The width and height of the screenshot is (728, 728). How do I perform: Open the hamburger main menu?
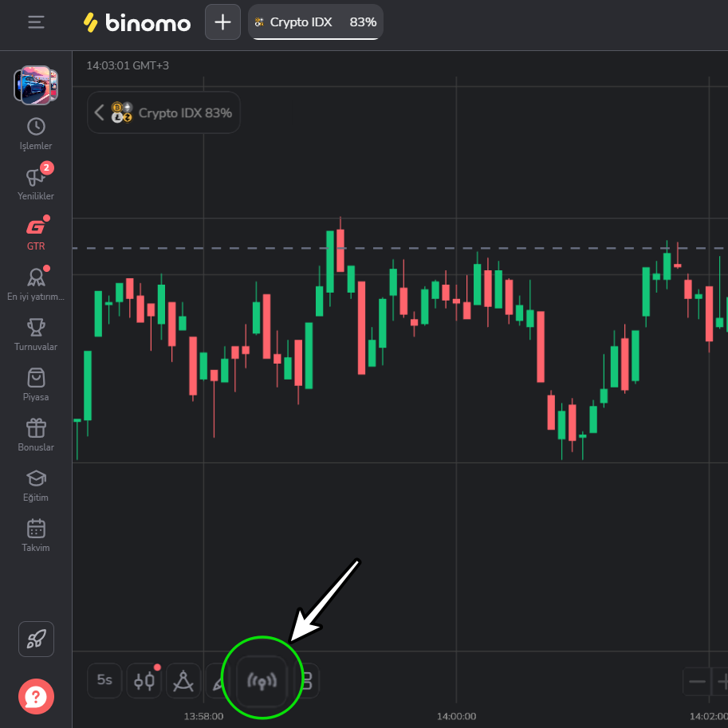click(36, 22)
